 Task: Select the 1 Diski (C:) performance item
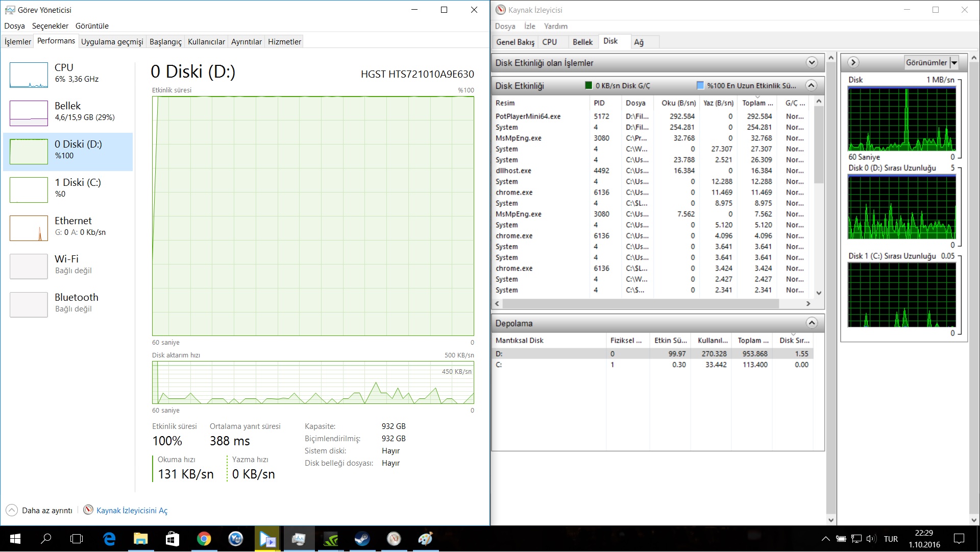coord(68,188)
